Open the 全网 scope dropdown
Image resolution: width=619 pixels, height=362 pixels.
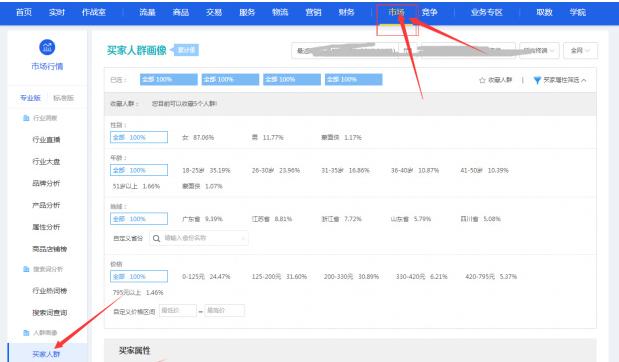point(580,51)
